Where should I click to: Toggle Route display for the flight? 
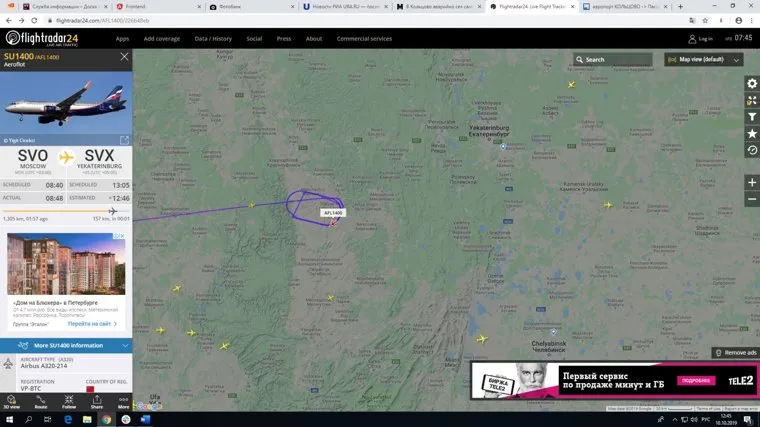tap(41, 400)
